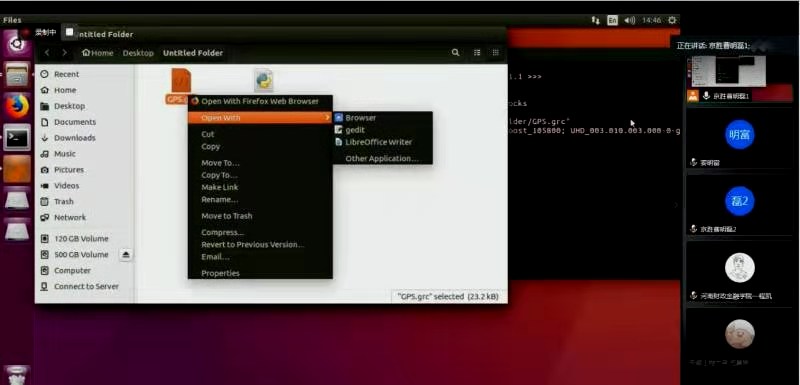Open the system settings gear icon
Viewport: 800px width, 385px height.
click(x=672, y=20)
